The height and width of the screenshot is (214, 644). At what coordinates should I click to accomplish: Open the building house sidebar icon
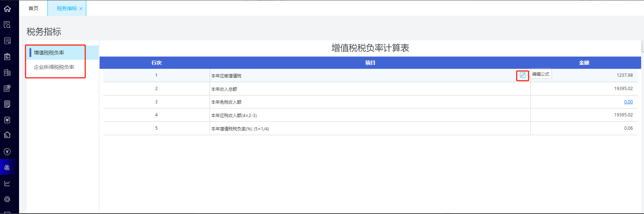(x=7, y=135)
